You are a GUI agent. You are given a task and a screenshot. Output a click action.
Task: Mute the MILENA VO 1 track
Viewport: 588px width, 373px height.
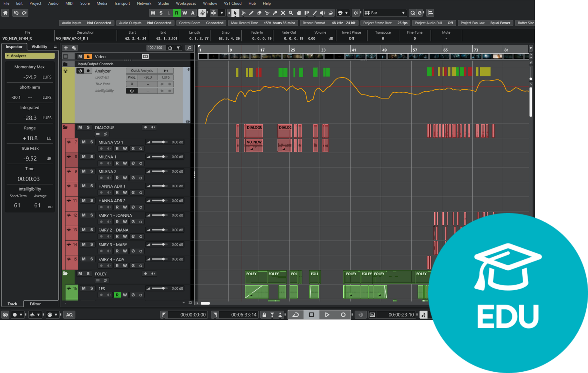84,142
